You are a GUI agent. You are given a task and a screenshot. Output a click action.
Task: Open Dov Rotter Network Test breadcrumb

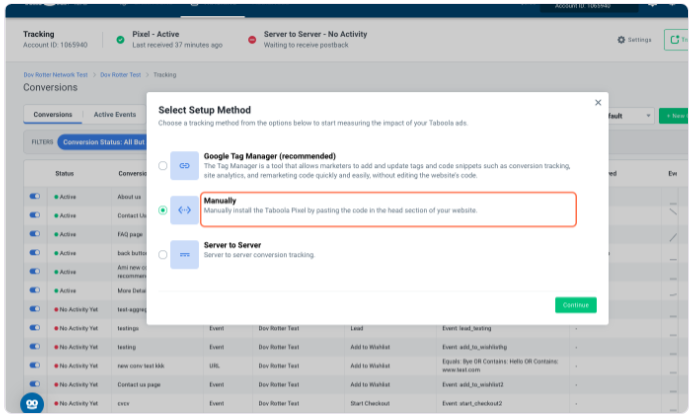point(56,75)
